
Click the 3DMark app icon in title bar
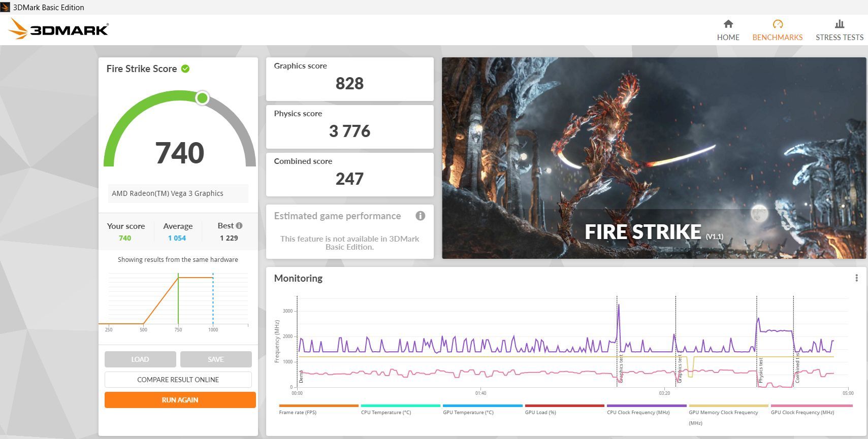(5, 7)
